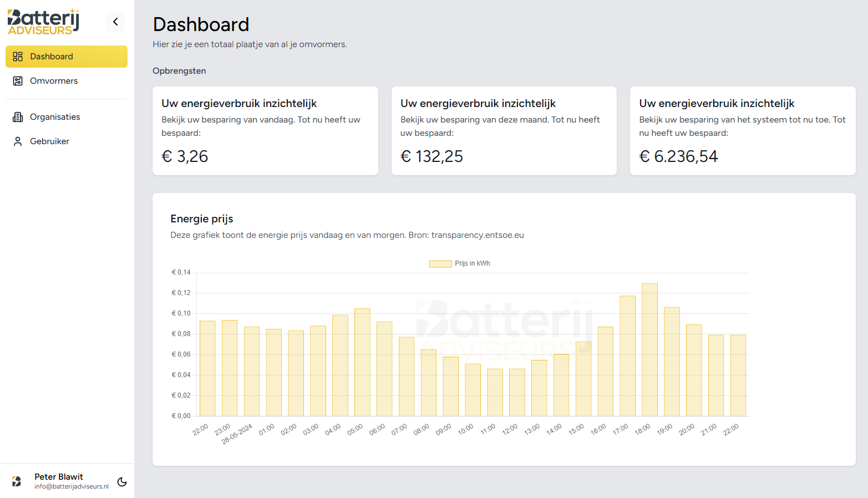The image size is (868, 498).
Task: Click the 19:00 price bar
Action: click(x=672, y=362)
